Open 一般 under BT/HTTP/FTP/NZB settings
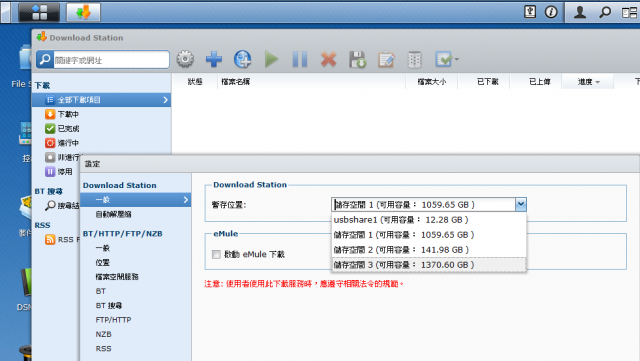 [102, 248]
